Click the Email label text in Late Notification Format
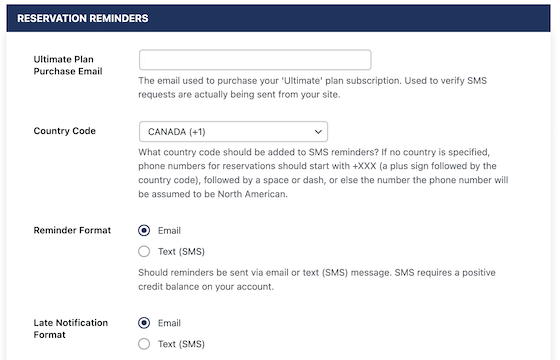The height and width of the screenshot is (360, 560). tap(169, 323)
